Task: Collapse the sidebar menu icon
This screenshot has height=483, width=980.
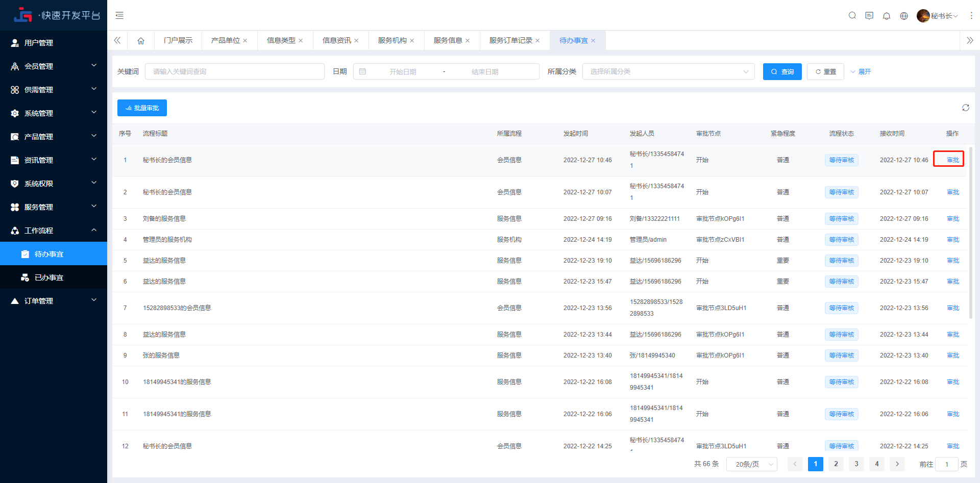Action: pyautogui.click(x=119, y=15)
